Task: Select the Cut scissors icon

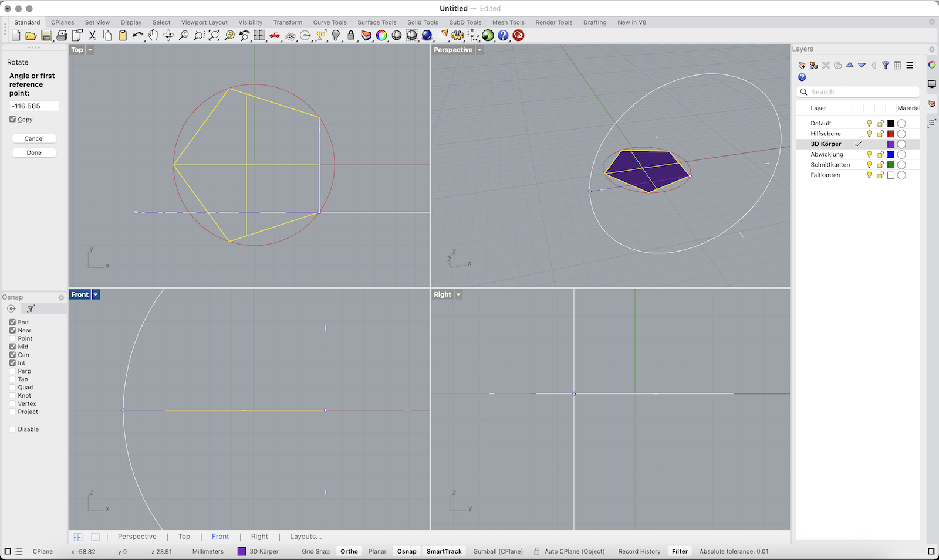Action: click(92, 36)
